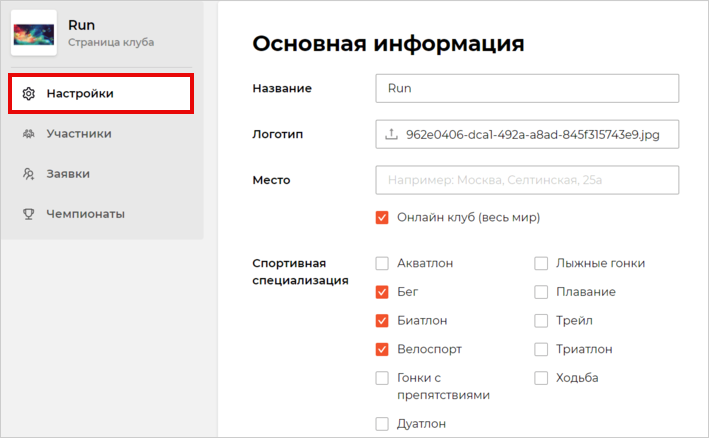709x438 pixels.
Task: Switch to the Чемпионаты section
Action: click(101, 214)
